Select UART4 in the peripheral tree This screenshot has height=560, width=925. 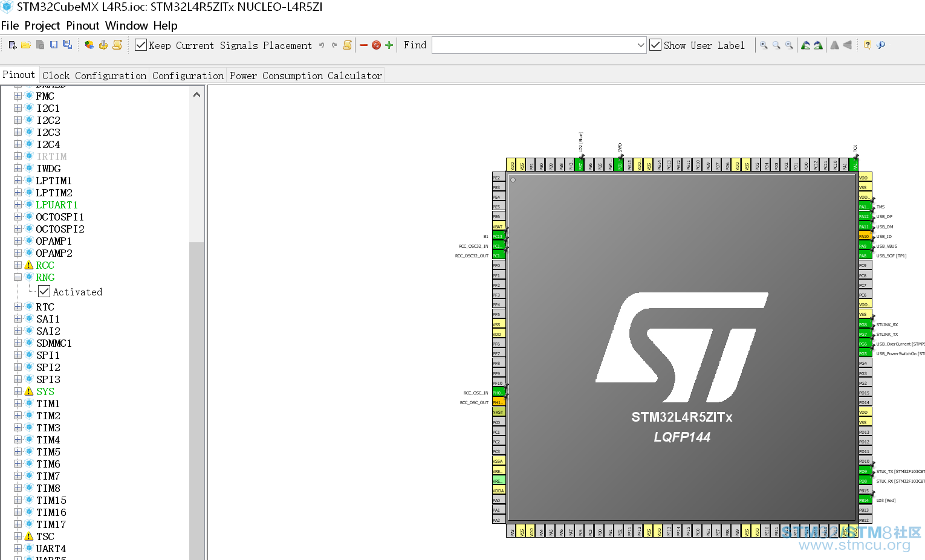pos(51,549)
